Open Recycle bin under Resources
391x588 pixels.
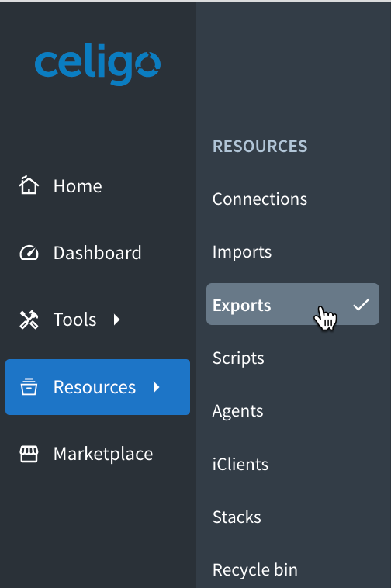255,570
